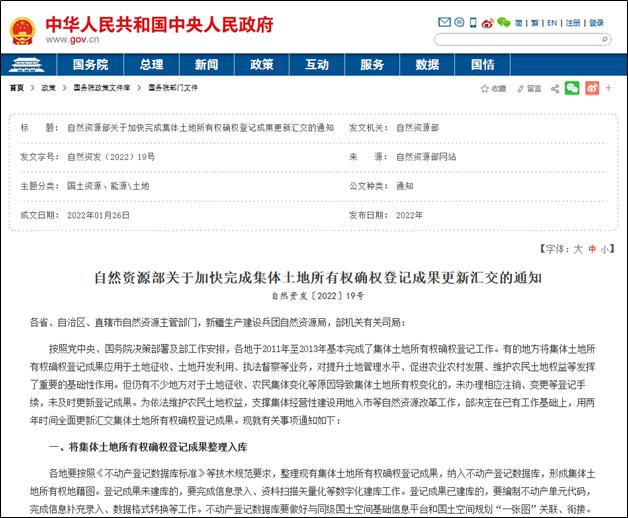Click the site title 中华人民共和国中央人民政府

click(159, 24)
